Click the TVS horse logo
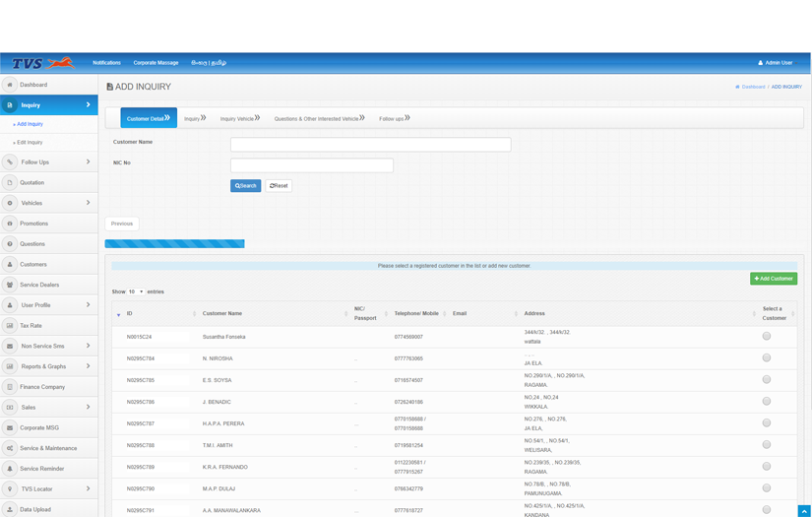This screenshot has width=812, height=517. pyautogui.click(x=43, y=63)
